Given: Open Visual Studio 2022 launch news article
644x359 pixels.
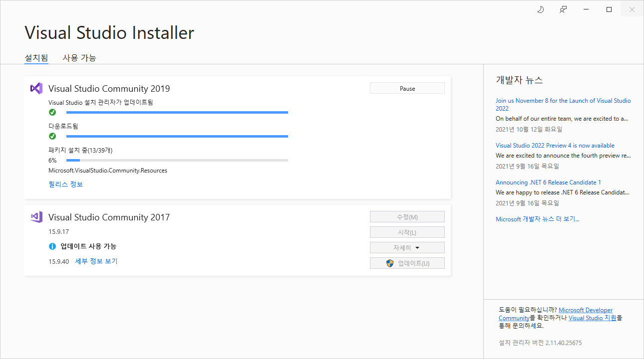Looking at the screenshot, I should pos(563,105).
